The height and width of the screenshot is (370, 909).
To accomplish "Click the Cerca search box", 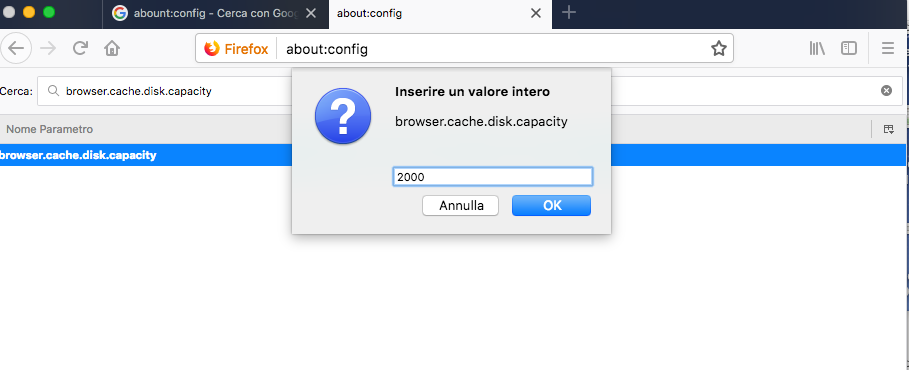I will pos(470,91).
